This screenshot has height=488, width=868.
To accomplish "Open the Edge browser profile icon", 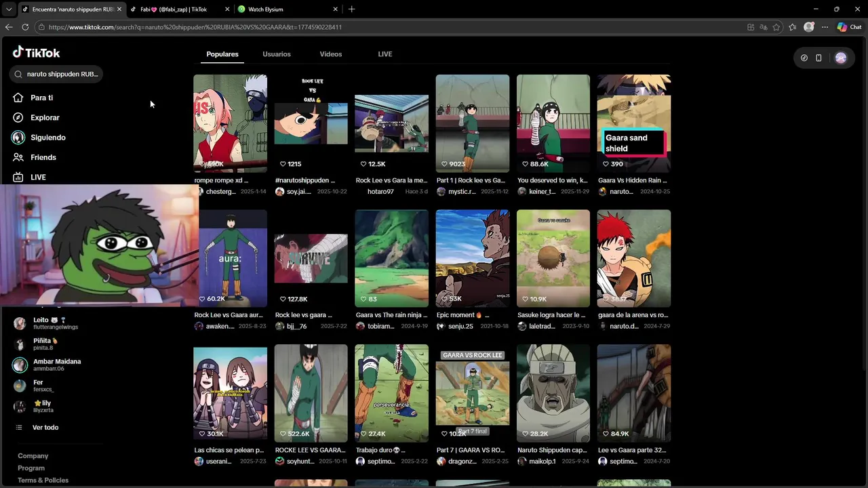I will [808, 27].
